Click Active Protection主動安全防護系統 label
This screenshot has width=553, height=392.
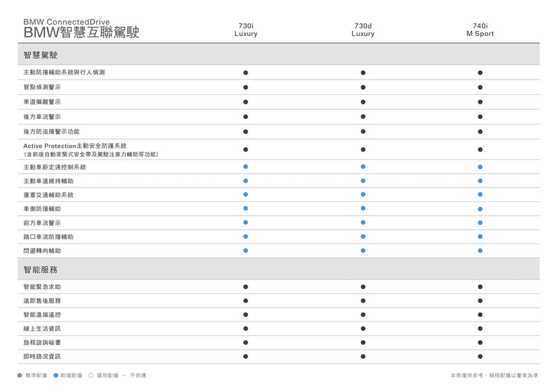click(x=75, y=146)
